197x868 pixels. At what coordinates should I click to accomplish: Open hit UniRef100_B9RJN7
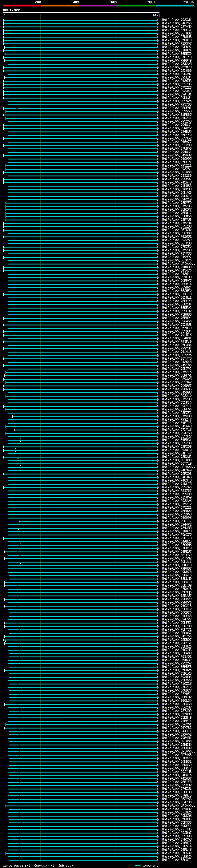pos(177,74)
